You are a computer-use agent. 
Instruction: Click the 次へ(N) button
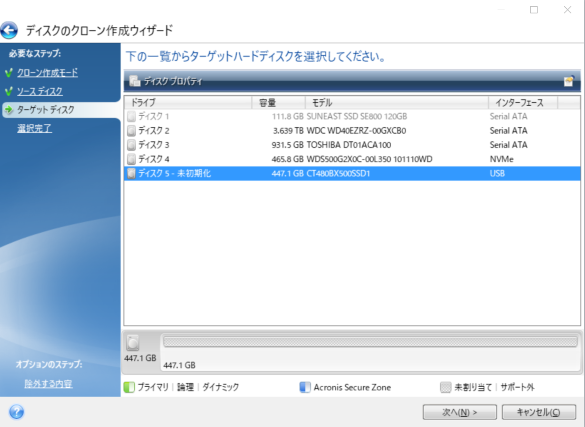(x=460, y=412)
